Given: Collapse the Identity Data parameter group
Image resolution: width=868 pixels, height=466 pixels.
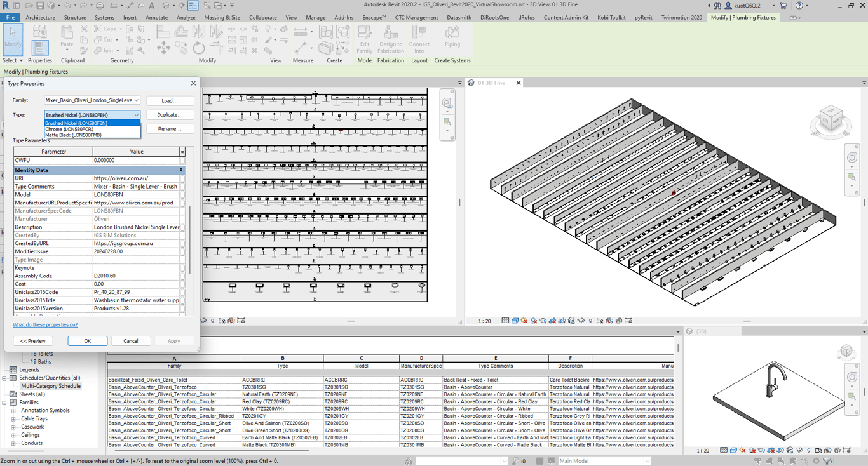Looking at the screenshot, I should tap(180, 170).
